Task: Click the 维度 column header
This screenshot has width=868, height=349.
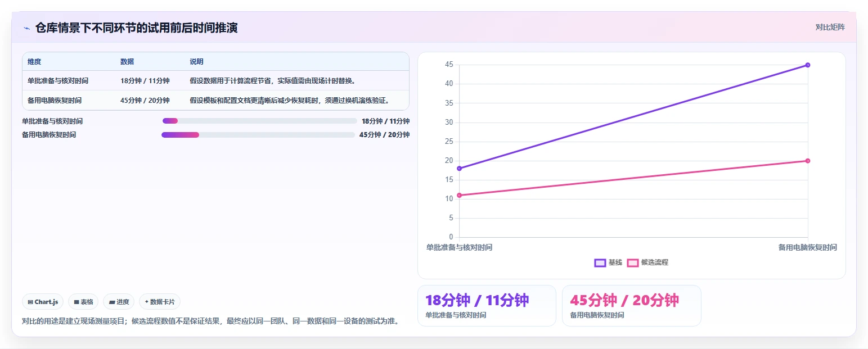Action: pyautogui.click(x=34, y=62)
